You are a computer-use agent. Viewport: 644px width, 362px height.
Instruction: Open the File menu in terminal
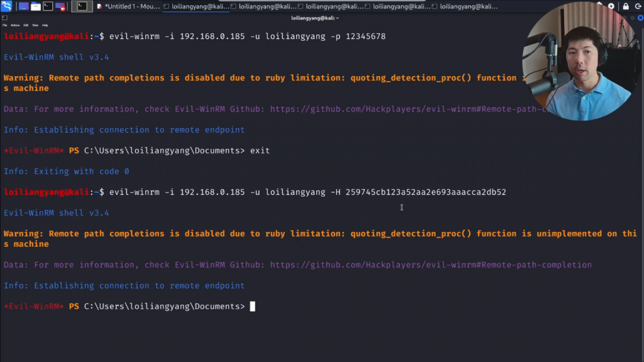click(x=5, y=25)
